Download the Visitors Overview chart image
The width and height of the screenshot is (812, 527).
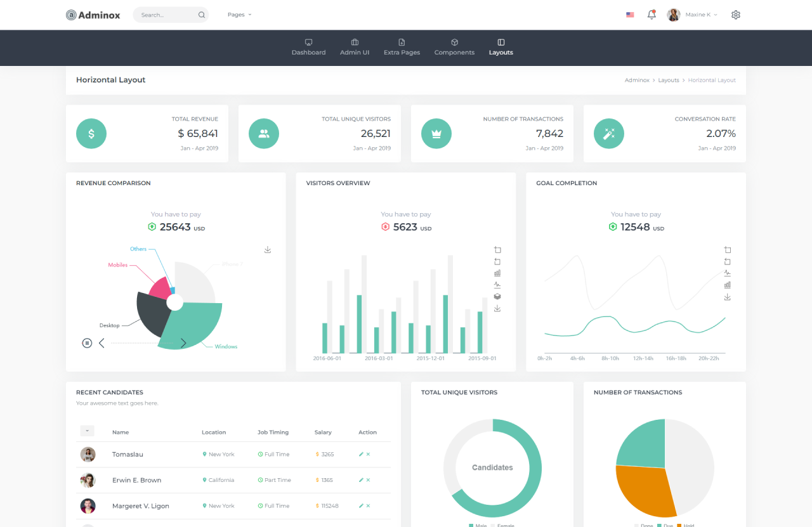pos(497,308)
